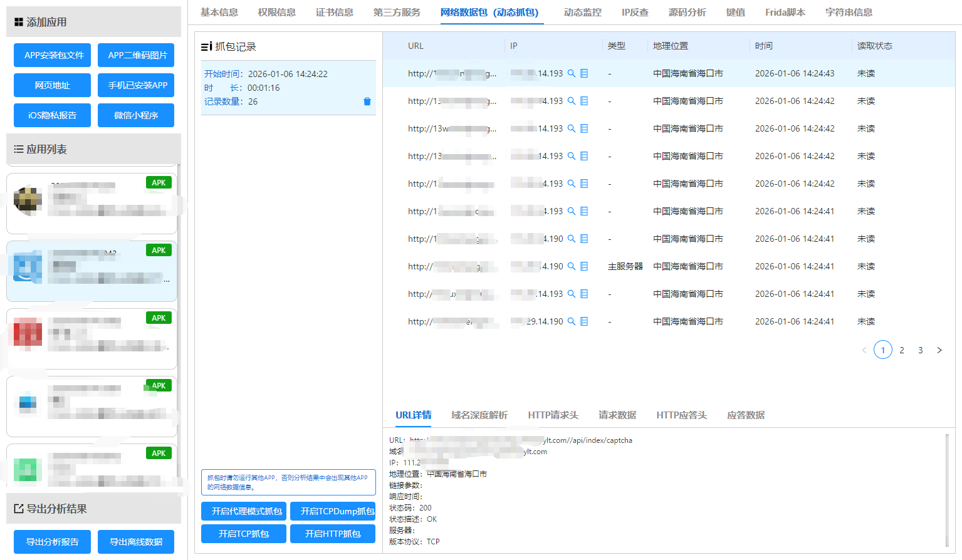The width and height of the screenshot is (962, 560).
Task: Click 导出分析报告 button
Action: [52, 542]
